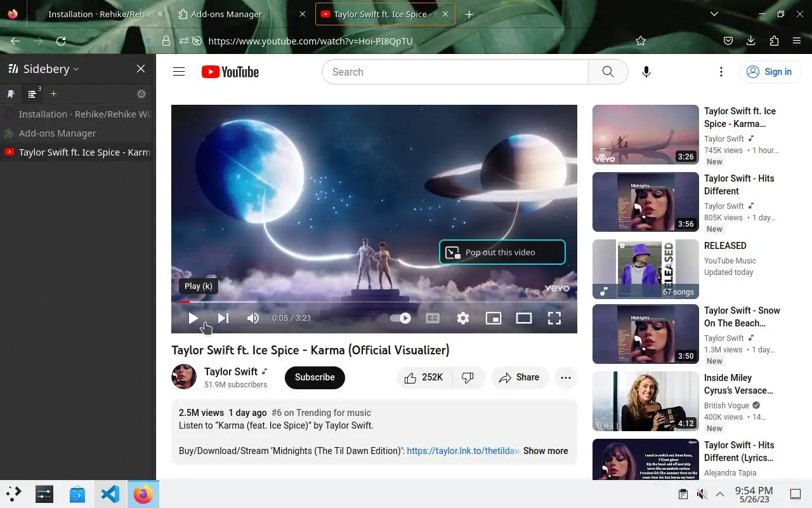This screenshot has width=812, height=508.
Task: Open Firefox application menu
Action: click(x=797, y=41)
